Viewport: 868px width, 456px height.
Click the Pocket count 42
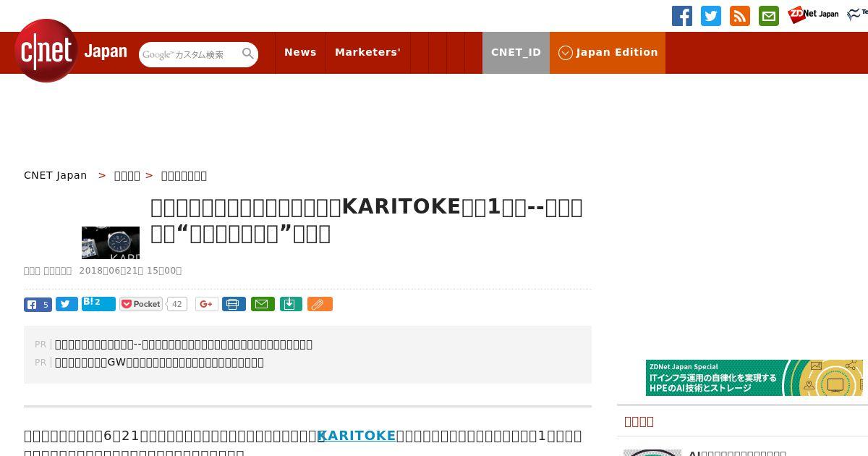[x=176, y=304]
